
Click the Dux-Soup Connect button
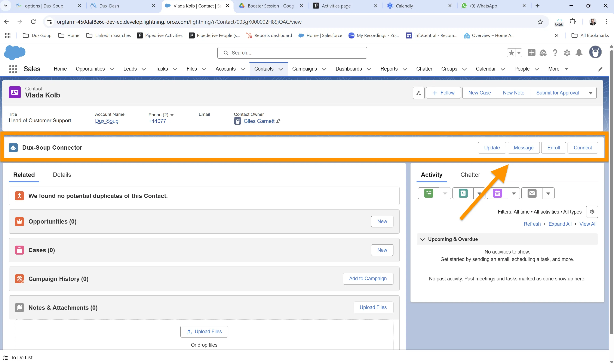pos(583,148)
